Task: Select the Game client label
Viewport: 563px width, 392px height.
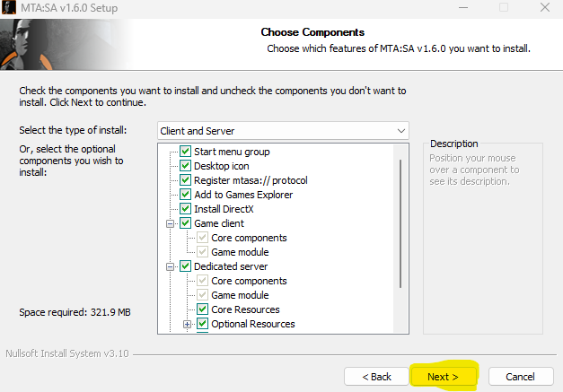Action: [219, 223]
